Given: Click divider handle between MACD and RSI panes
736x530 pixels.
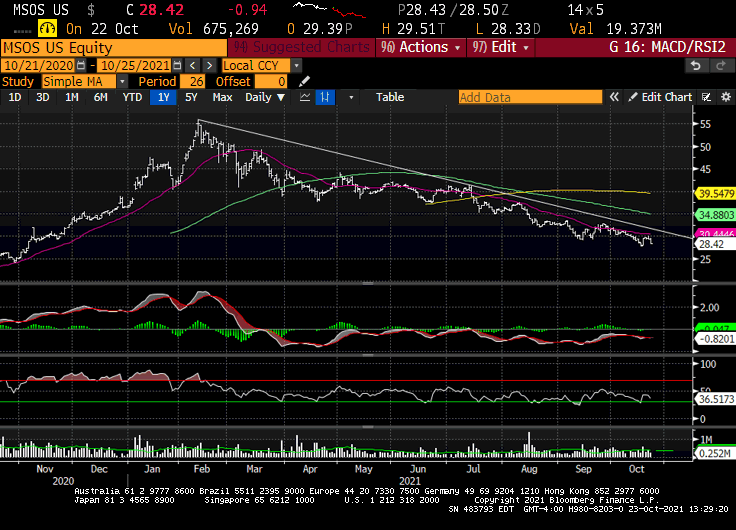Looking at the screenshot, I should click(368, 355).
